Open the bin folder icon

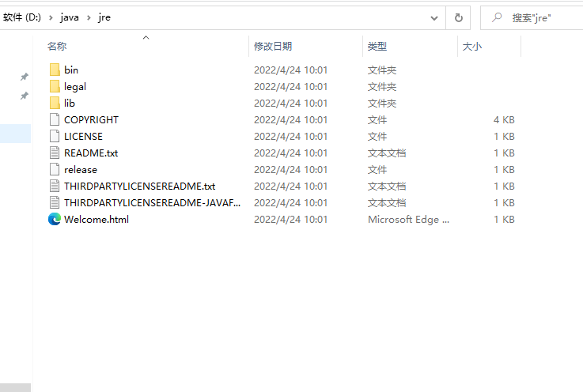[x=55, y=70]
